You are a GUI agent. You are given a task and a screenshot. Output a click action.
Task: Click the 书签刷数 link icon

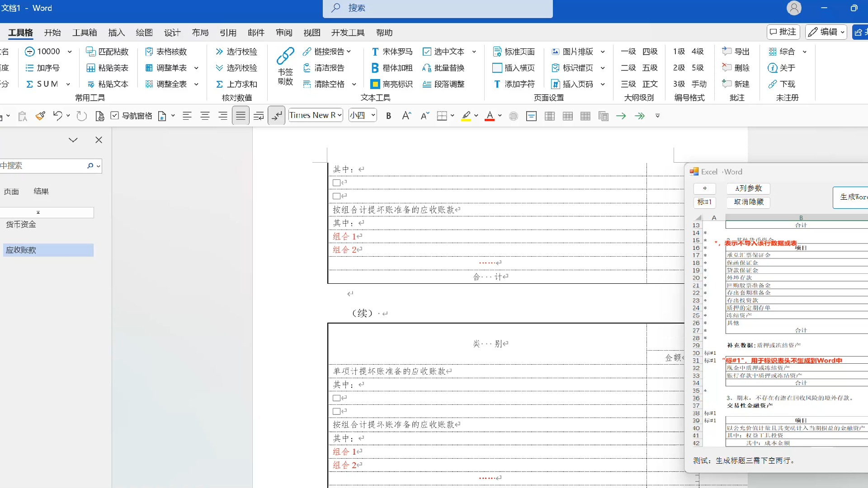click(285, 56)
